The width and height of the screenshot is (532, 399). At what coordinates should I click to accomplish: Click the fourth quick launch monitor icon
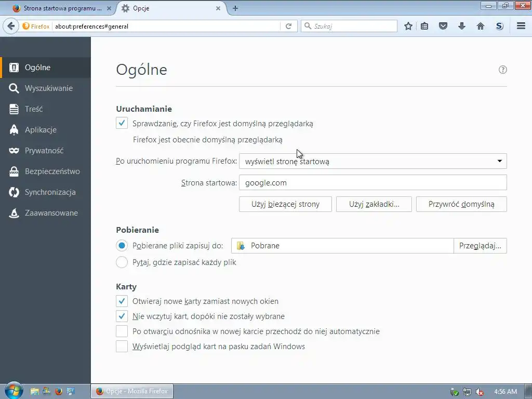(x=71, y=391)
